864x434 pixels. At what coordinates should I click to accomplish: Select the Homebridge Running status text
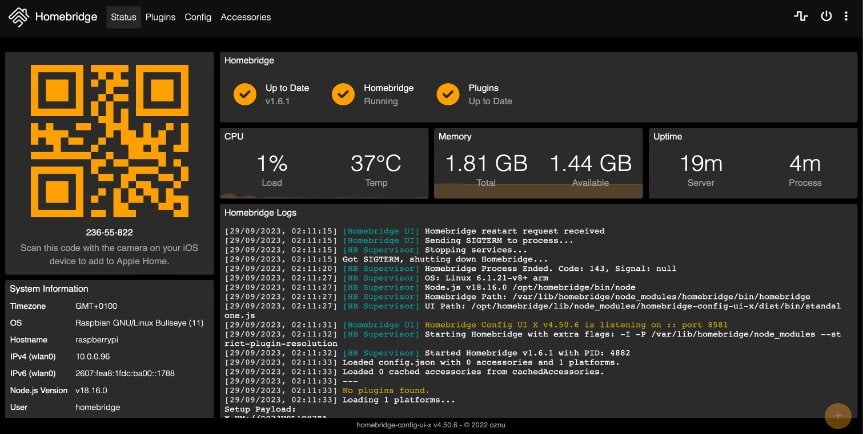[381, 101]
